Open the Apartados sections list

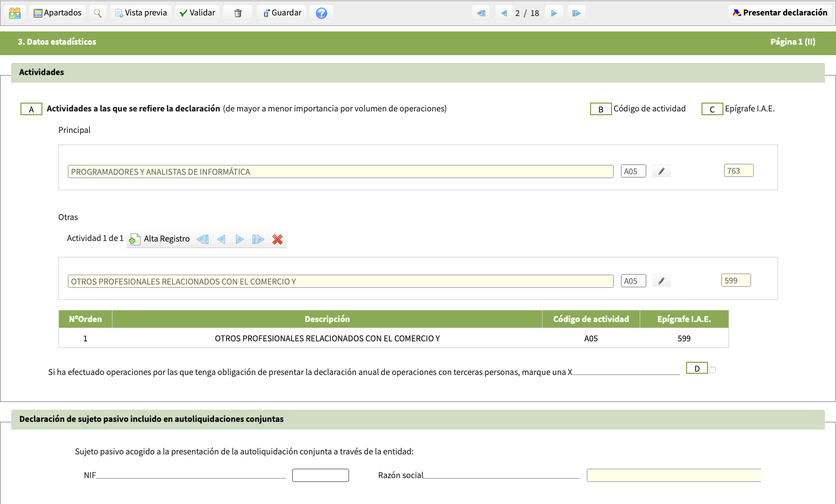coord(57,13)
